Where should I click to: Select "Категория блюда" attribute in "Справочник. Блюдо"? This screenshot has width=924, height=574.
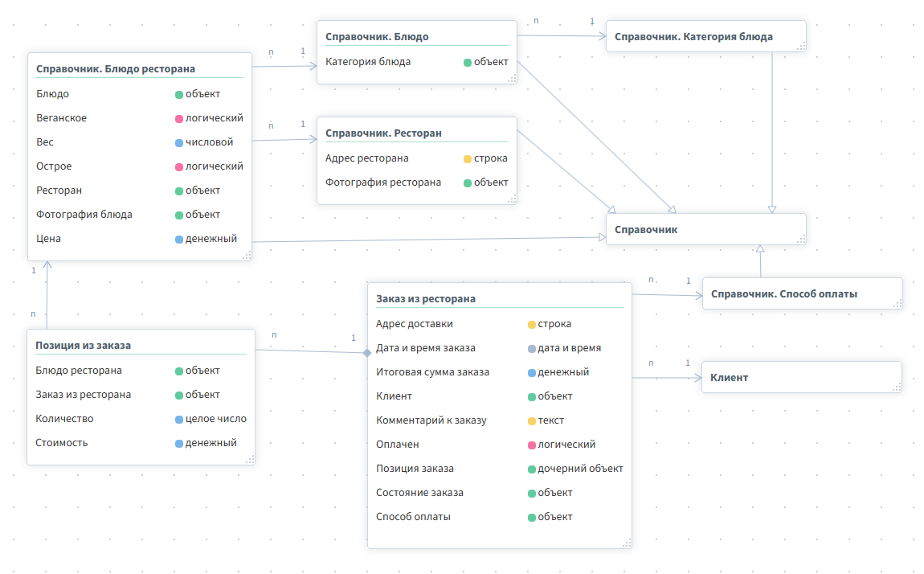pos(368,62)
